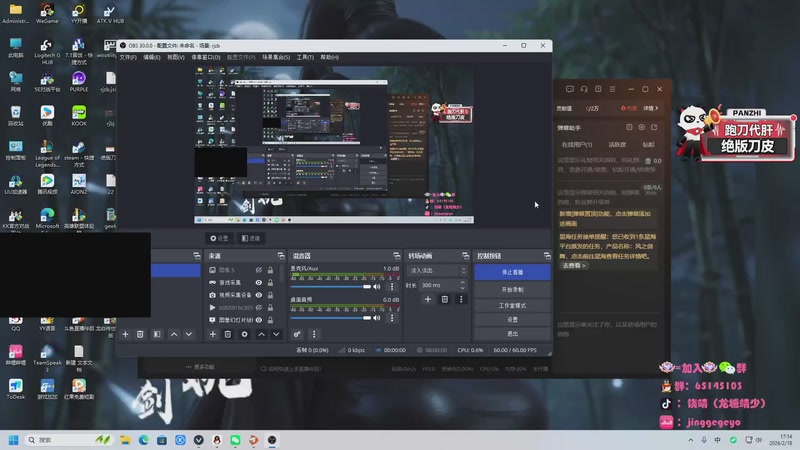Move selected source down
The image size is (800, 450).
(276, 334)
